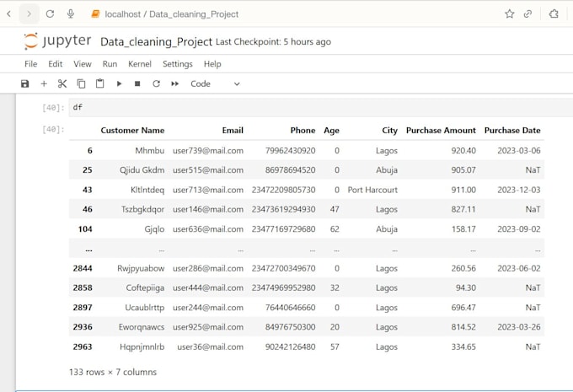
Task: Restart the kernel with the circular arrow icon
Action: click(x=156, y=83)
